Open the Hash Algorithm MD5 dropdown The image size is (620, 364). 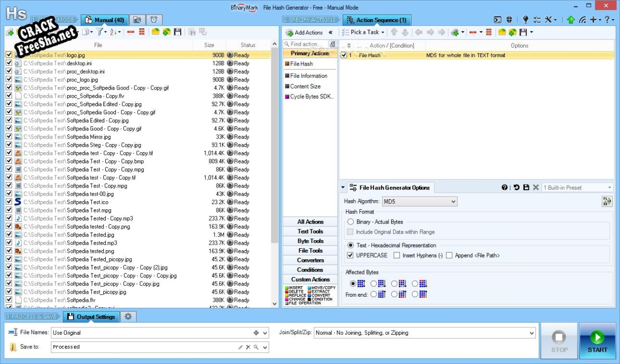point(420,201)
